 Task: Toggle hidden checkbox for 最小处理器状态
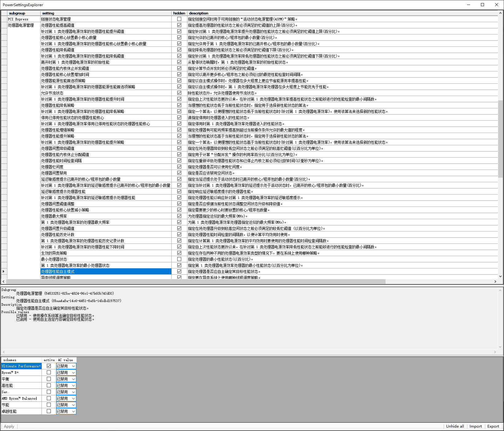179,259
